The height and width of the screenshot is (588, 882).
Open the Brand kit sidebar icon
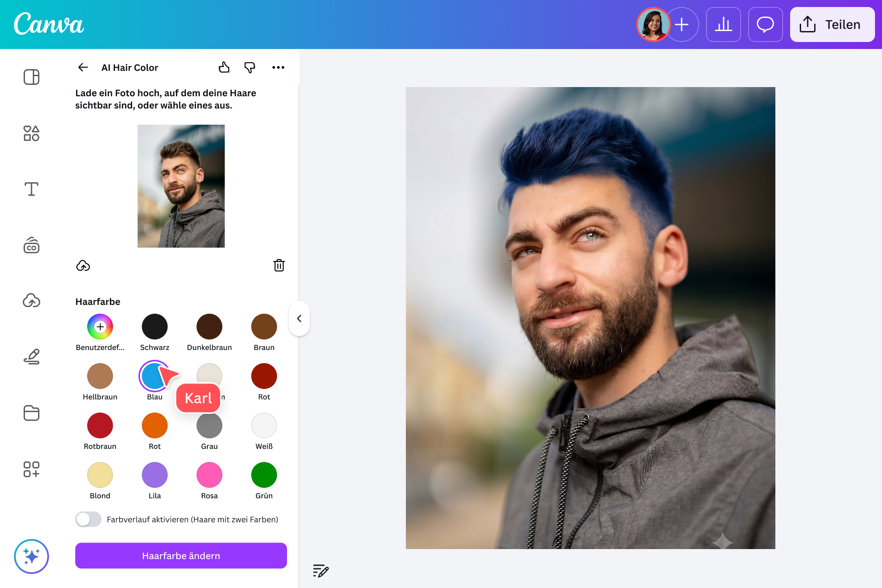31,245
